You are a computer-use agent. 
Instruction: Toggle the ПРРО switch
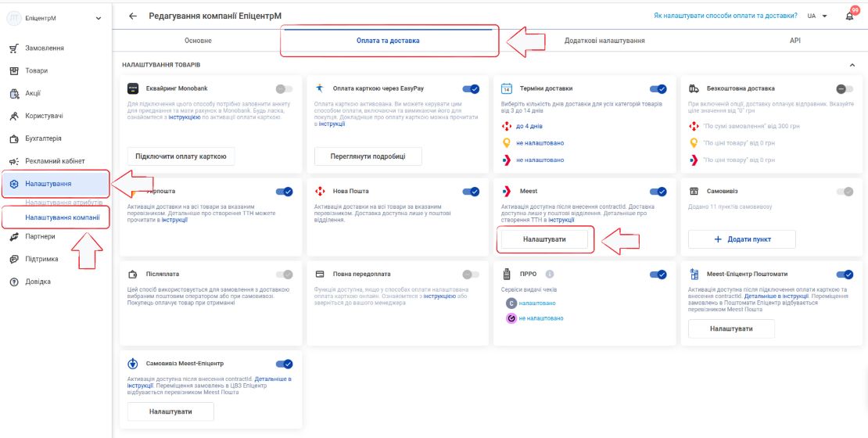(x=658, y=274)
